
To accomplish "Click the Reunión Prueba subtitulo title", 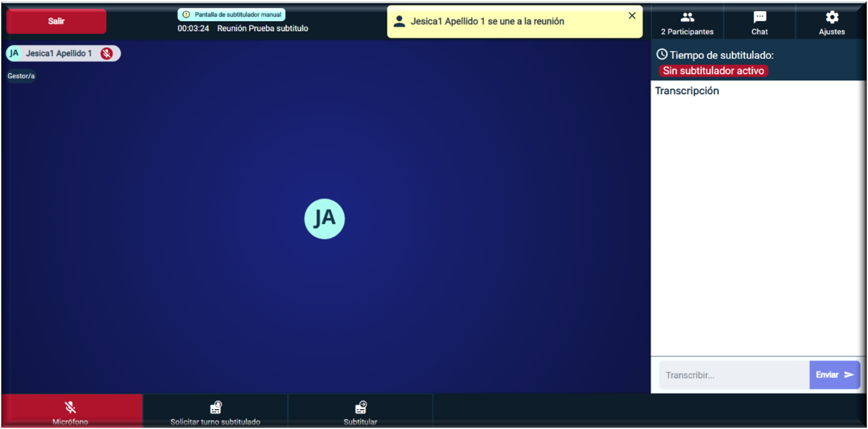I will tap(263, 29).
